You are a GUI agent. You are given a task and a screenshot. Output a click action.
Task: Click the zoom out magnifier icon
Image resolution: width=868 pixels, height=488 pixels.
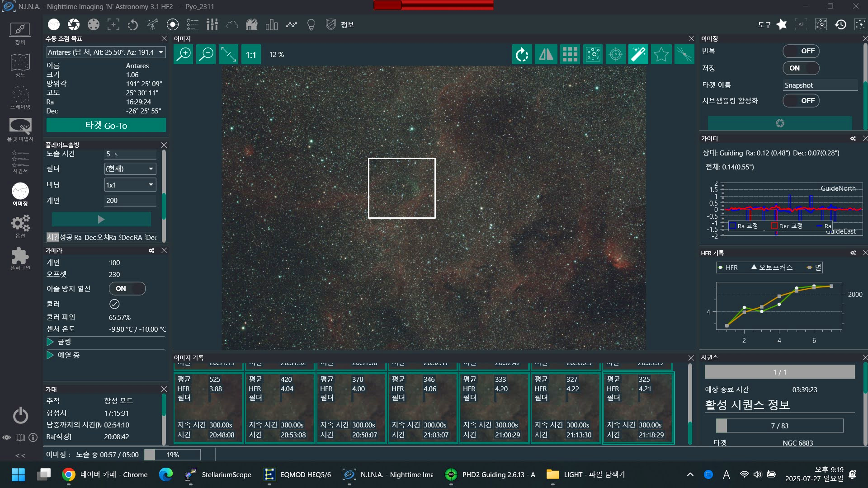(206, 54)
